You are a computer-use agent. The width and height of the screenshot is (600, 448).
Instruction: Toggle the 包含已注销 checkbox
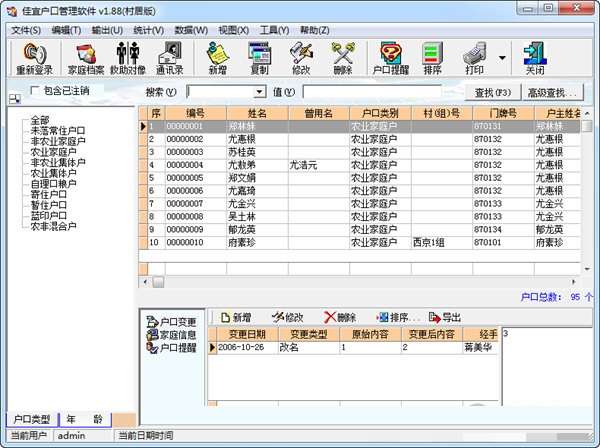pyautogui.click(x=37, y=91)
